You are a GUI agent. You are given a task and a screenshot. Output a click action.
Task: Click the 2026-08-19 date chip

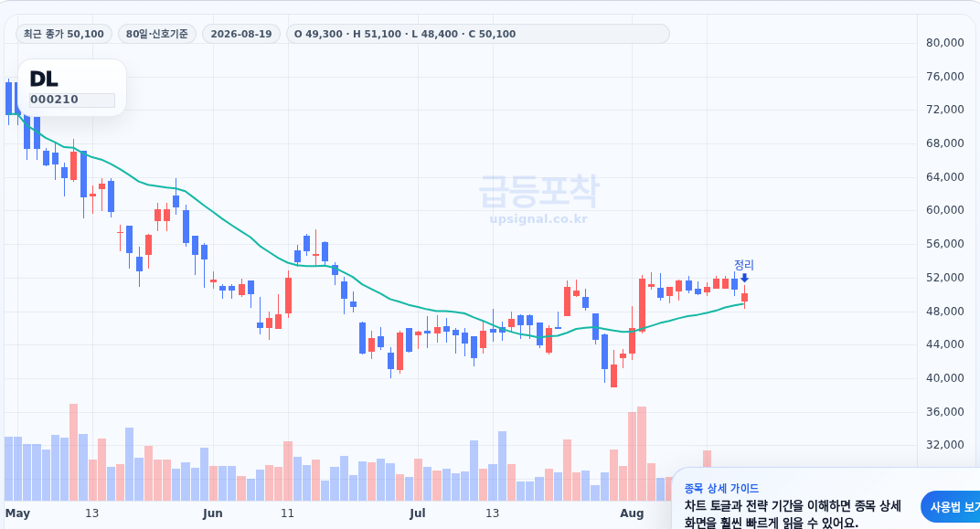241,34
